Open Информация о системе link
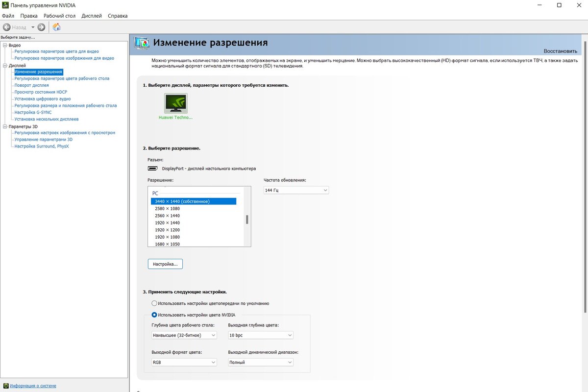 [33, 386]
